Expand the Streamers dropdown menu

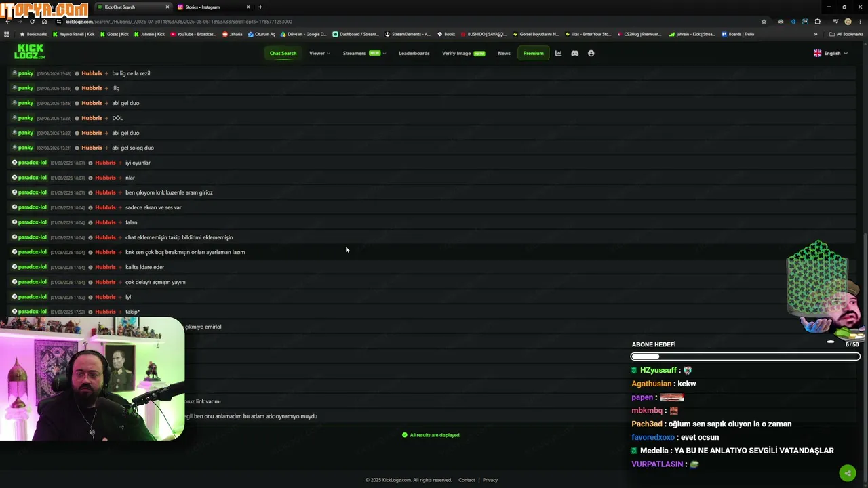[364, 53]
